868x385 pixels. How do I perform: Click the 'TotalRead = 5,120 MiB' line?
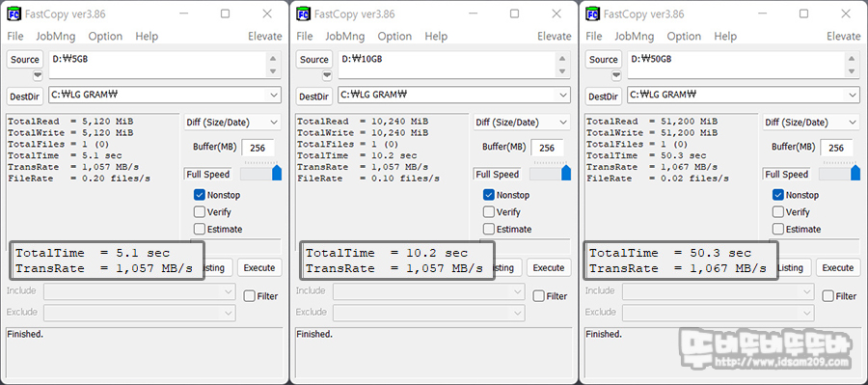coord(70,122)
